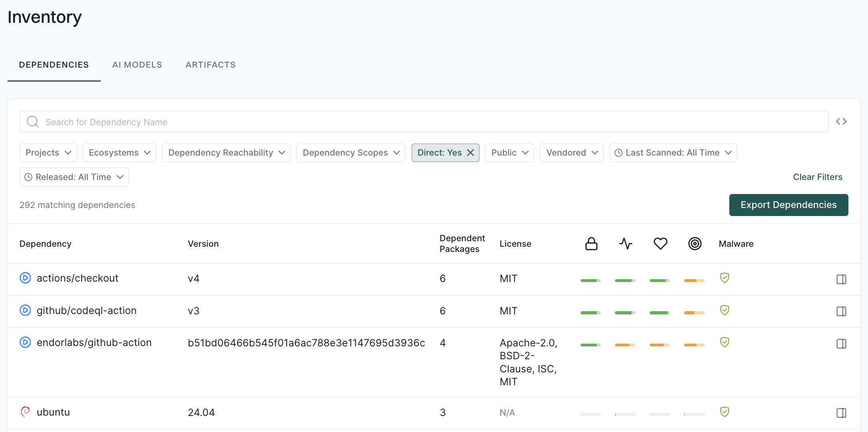Click the activity pulse column icon
868x432 pixels.
pyautogui.click(x=625, y=244)
